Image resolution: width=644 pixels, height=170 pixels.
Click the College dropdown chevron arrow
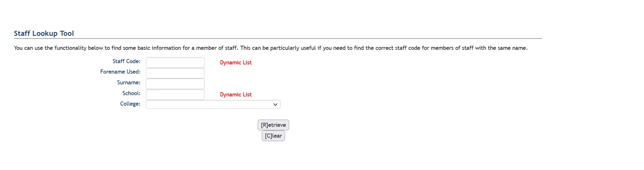point(275,104)
